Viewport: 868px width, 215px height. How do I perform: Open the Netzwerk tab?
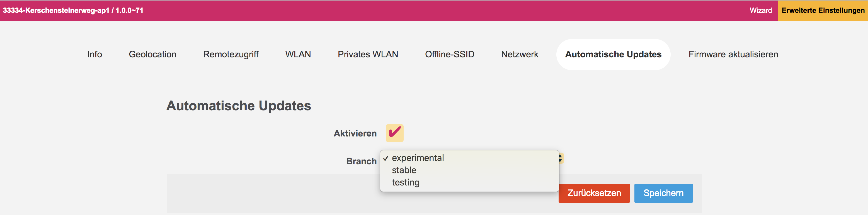tap(520, 55)
